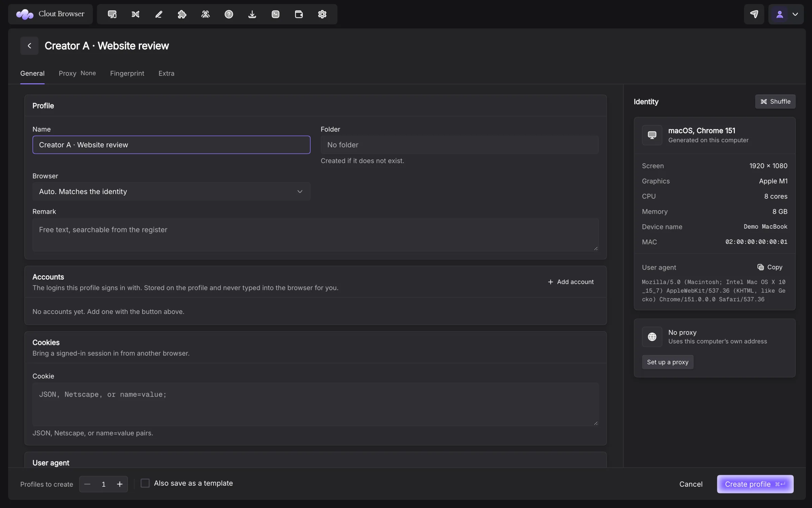Open the Extra tab
This screenshot has width=812, height=508.
[x=166, y=73]
